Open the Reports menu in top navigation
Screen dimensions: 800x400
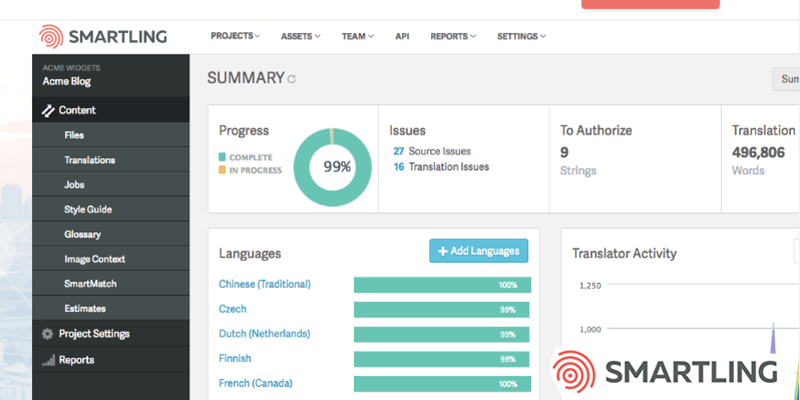coord(453,36)
